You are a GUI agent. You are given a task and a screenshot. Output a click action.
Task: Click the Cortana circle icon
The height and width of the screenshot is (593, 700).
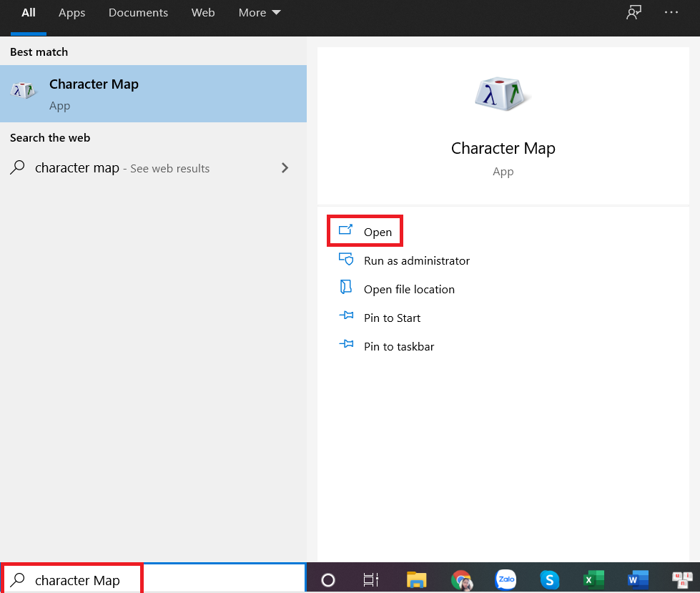[x=328, y=579]
